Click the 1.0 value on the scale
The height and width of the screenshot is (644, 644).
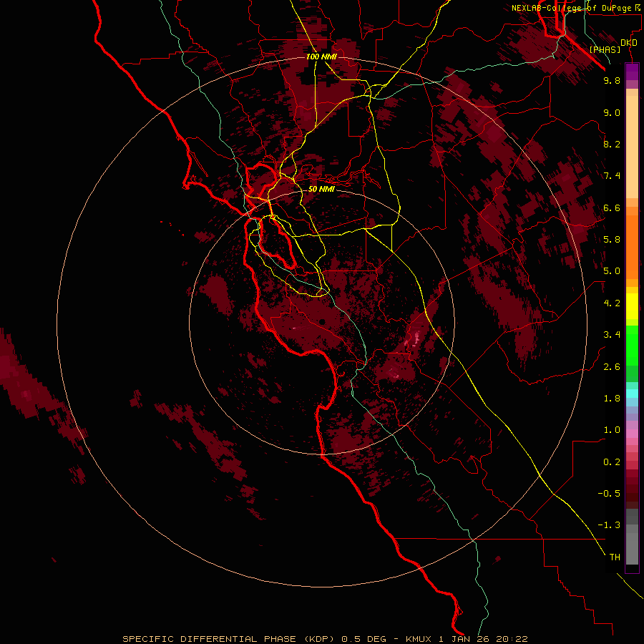point(612,430)
